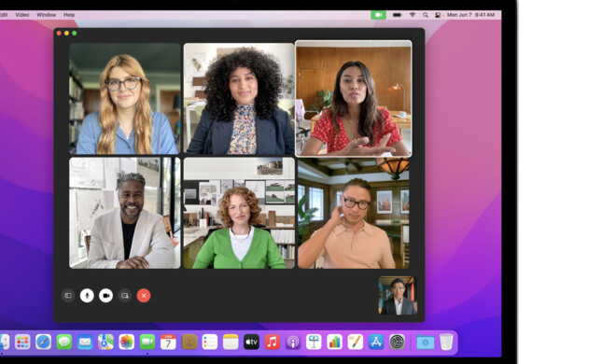616x364 pixels.
Task: Click the date and time display
Action: click(x=470, y=15)
